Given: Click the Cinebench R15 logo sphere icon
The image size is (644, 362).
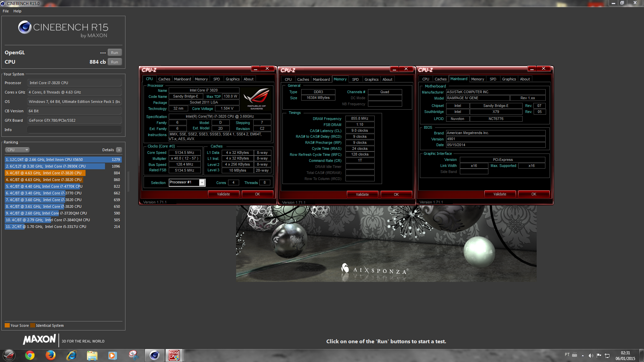Looking at the screenshot, I should [25, 27].
